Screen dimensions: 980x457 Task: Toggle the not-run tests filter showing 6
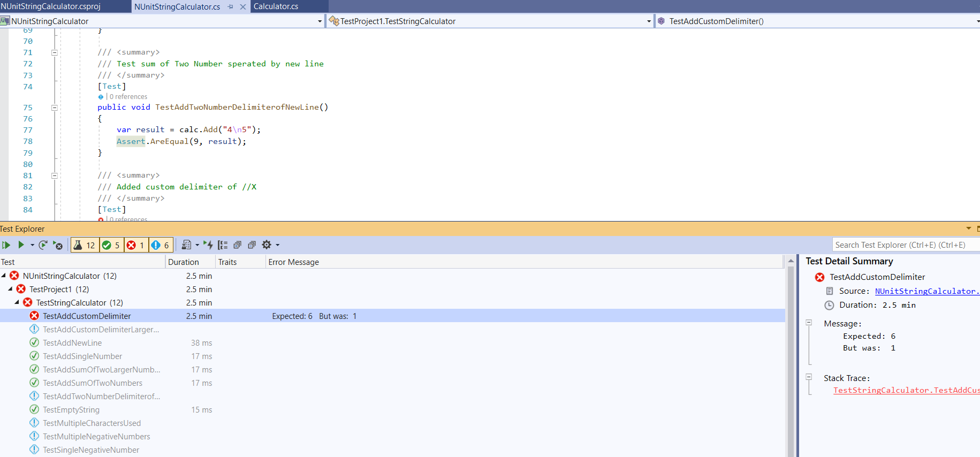click(x=161, y=245)
